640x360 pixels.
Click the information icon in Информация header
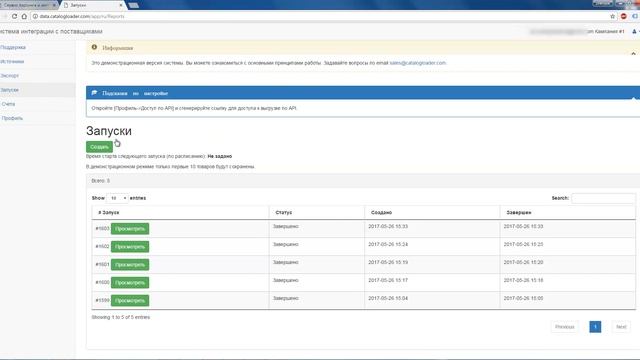coord(94,47)
